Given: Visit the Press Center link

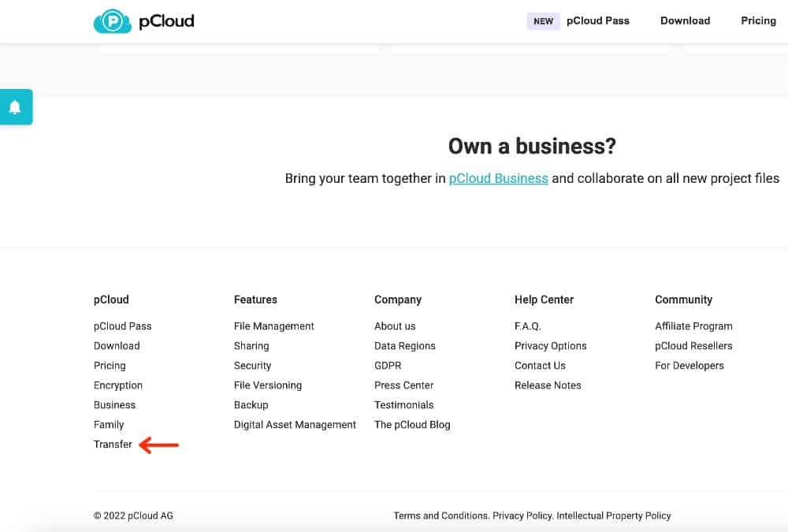Looking at the screenshot, I should [403, 385].
